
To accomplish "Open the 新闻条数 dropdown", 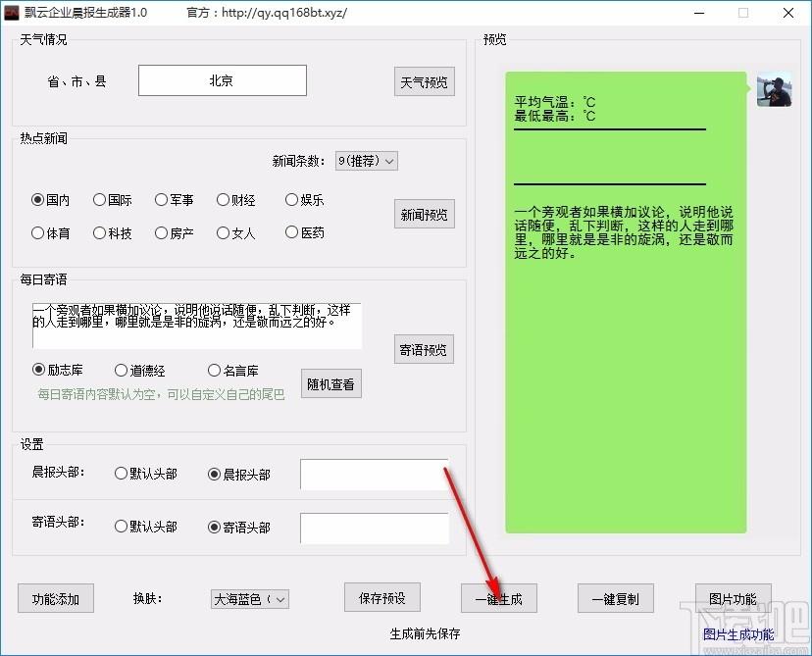I will pyautogui.click(x=367, y=161).
